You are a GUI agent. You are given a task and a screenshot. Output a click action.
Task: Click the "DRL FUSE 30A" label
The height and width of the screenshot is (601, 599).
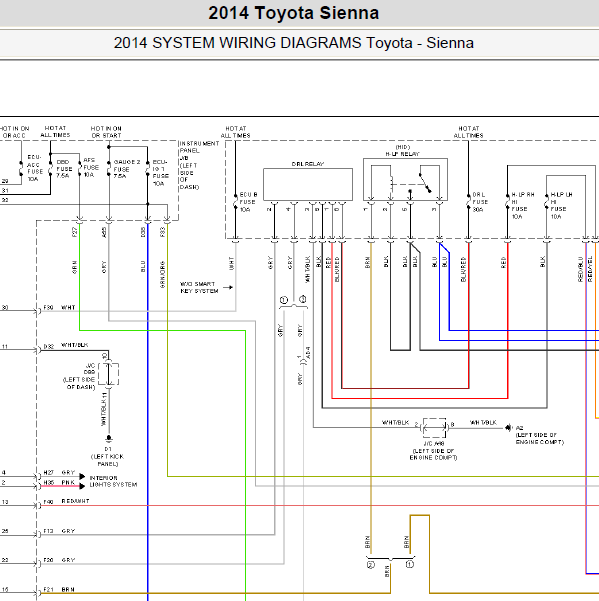pyautogui.click(x=480, y=202)
